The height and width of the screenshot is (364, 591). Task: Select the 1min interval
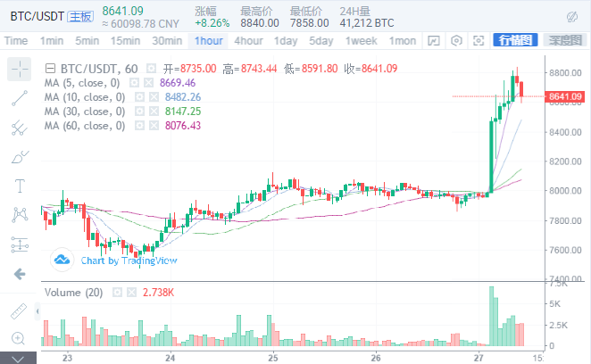point(52,41)
